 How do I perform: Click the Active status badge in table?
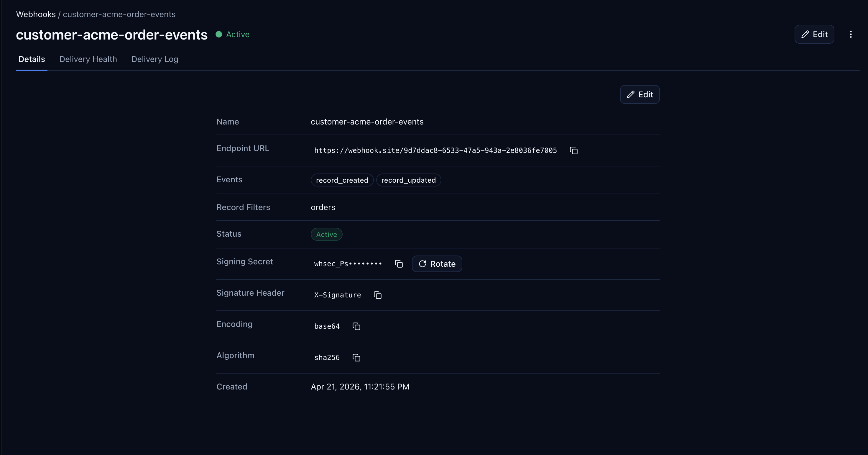coord(326,234)
